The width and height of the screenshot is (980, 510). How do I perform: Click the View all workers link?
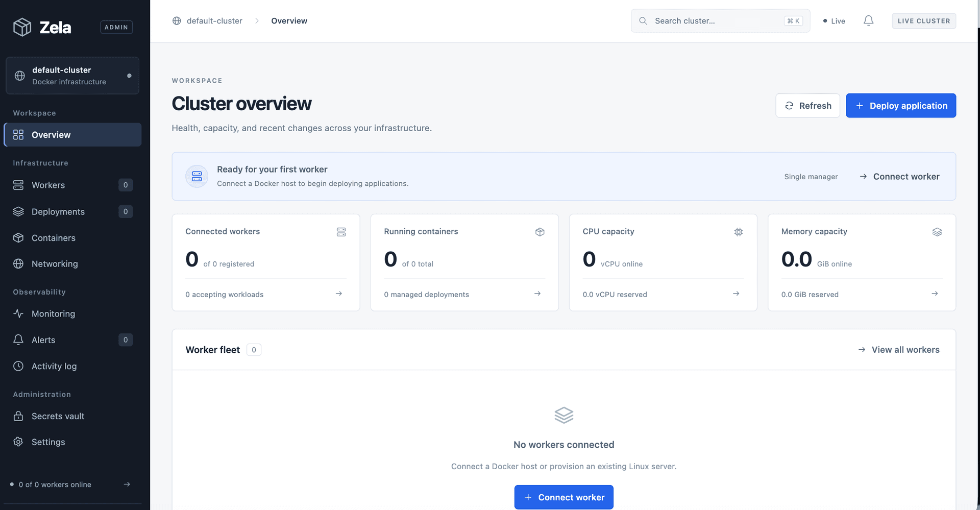coord(898,350)
